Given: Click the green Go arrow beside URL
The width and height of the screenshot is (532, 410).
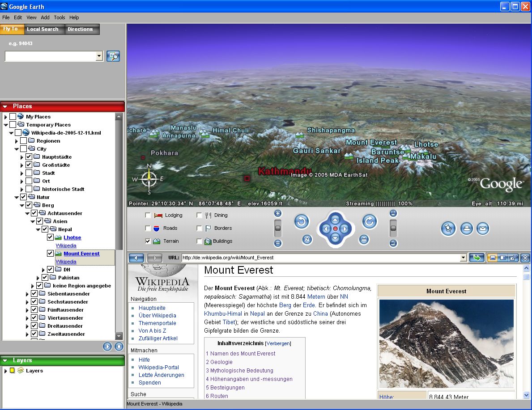Looking at the screenshot, I should 477,258.
